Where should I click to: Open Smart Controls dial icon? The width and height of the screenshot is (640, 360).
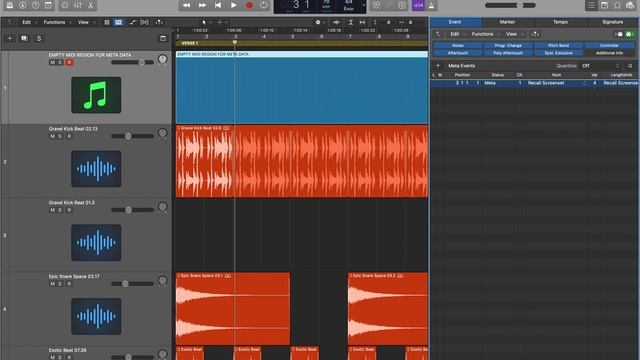point(65,5)
